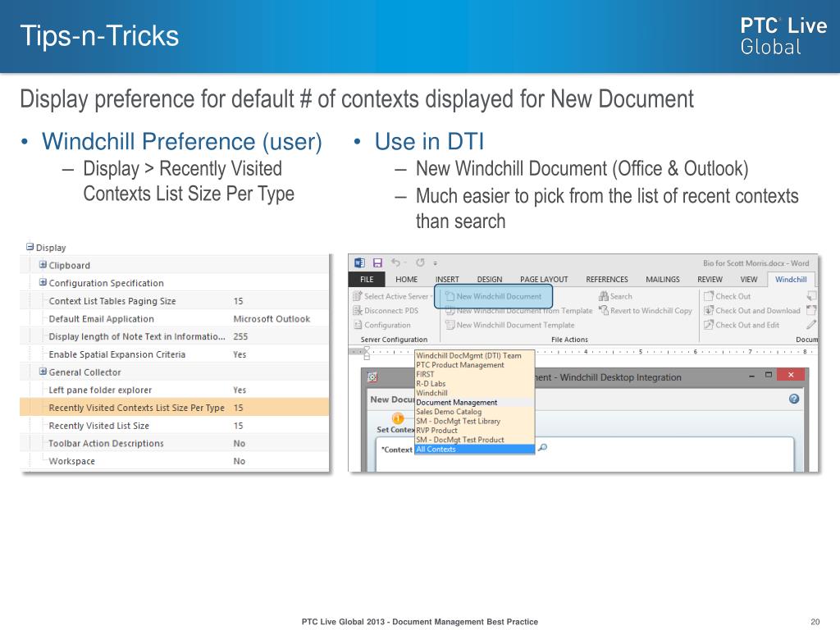Click the 'Workspace' preference row
This screenshot has width=840, height=630.
[x=174, y=461]
